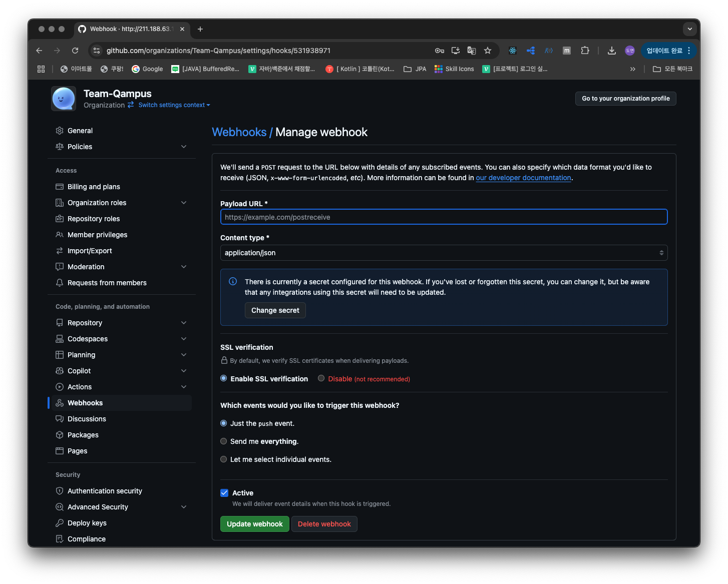
Task: Select Disable SSL verification radio button
Action: [321, 378]
